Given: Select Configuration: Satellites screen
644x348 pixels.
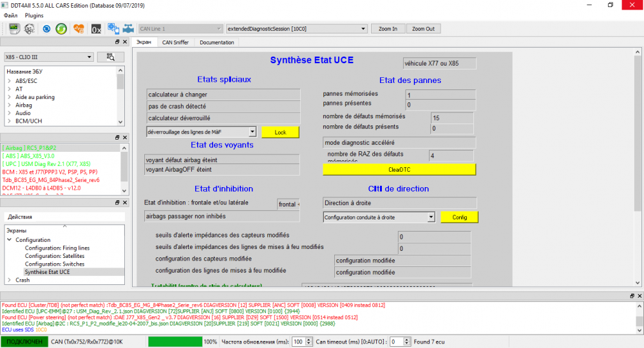Looking at the screenshot, I should coord(55,256).
